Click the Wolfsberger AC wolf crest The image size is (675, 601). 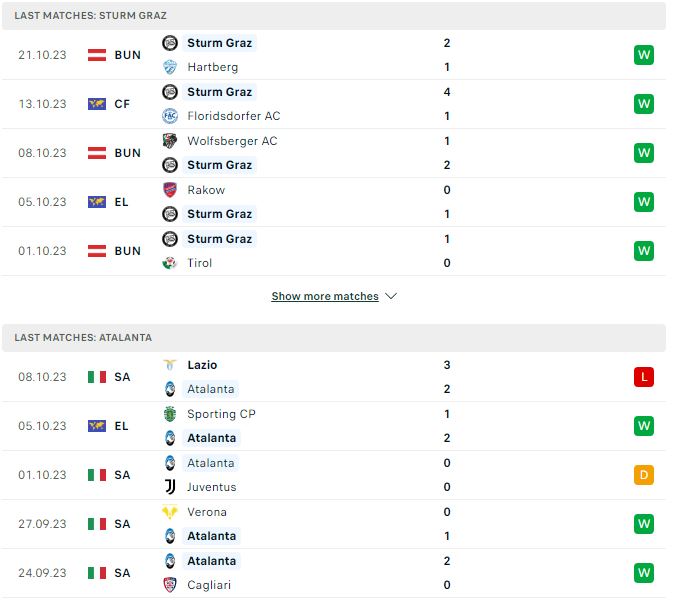click(x=170, y=141)
